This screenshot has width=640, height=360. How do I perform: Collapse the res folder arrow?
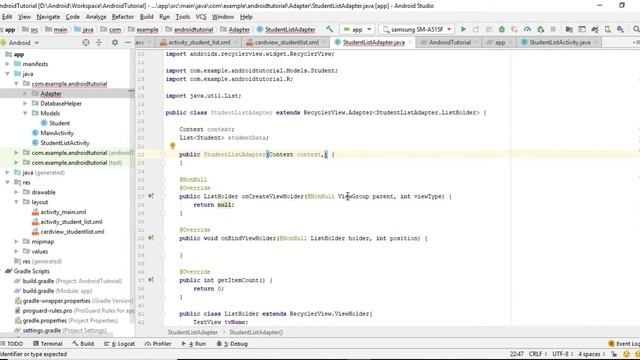click(x=7, y=182)
